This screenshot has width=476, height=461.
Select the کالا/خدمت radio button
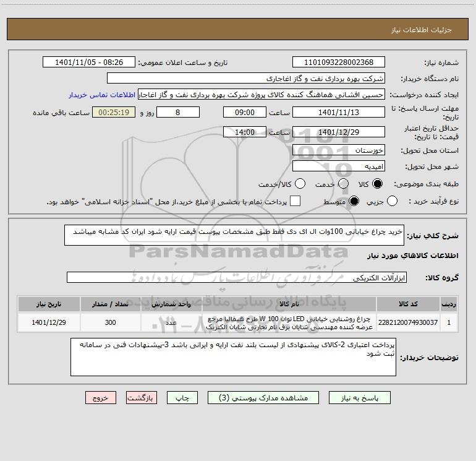(300, 184)
